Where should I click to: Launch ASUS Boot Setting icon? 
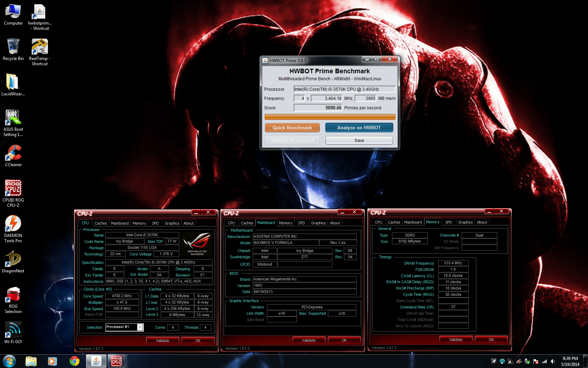(x=13, y=123)
